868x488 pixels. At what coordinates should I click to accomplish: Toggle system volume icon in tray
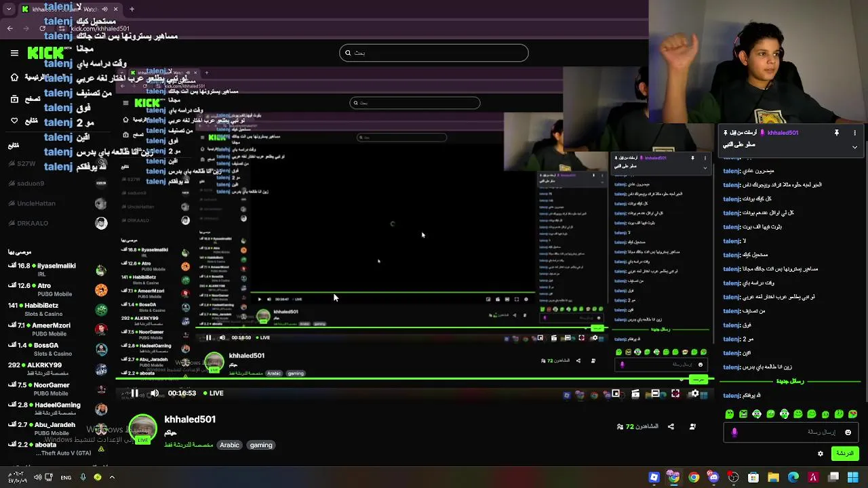(x=38, y=477)
